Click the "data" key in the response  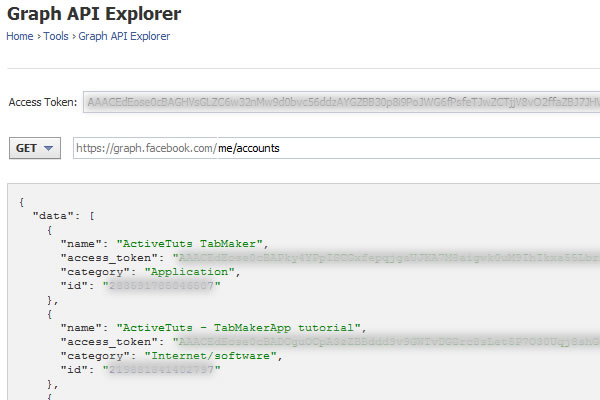[x=53, y=216]
